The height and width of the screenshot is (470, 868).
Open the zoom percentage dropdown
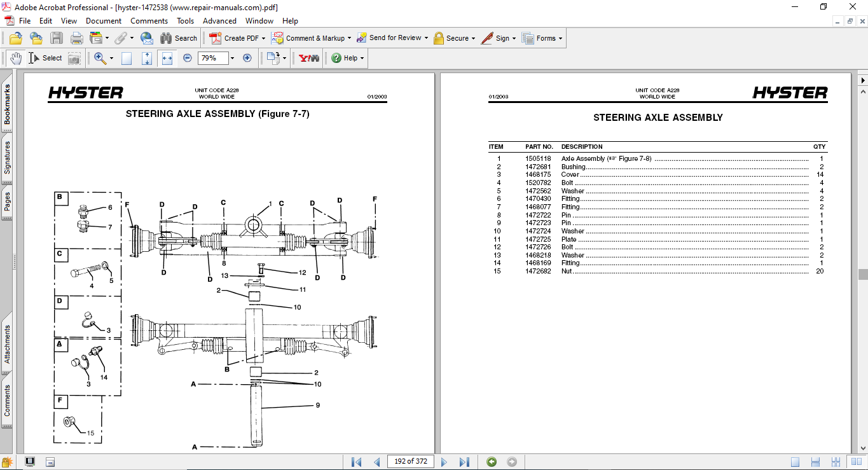point(232,58)
